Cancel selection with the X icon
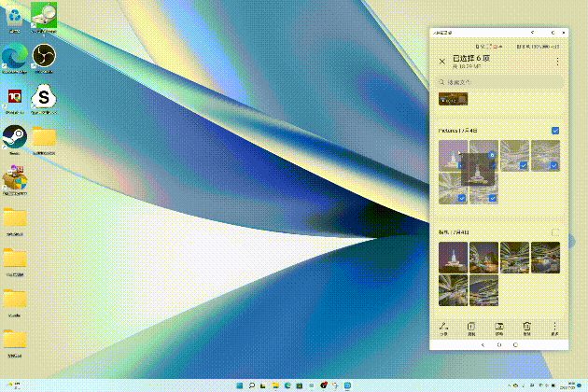588x392 pixels. [x=441, y=62]
